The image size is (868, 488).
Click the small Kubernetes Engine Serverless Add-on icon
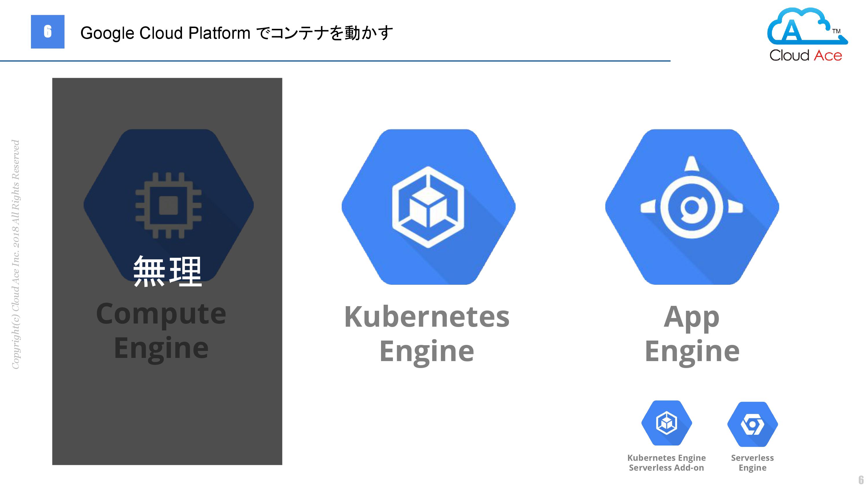667,423
